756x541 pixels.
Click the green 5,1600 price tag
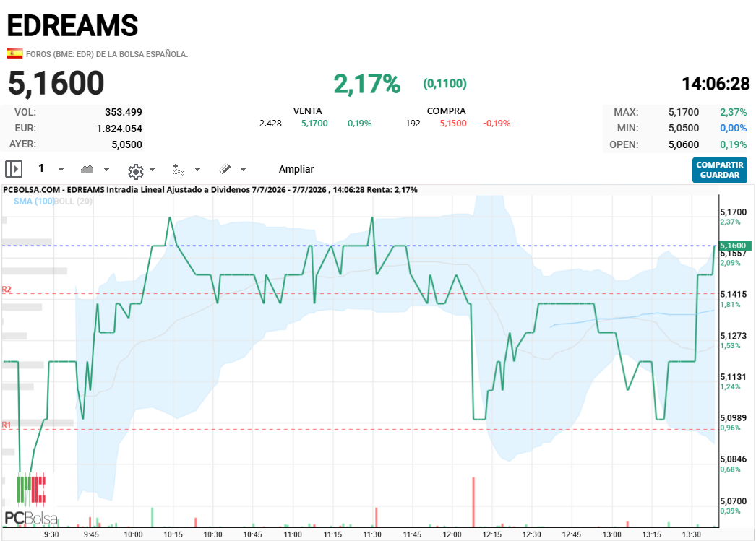pyautogui.click(x=734, y=246)
